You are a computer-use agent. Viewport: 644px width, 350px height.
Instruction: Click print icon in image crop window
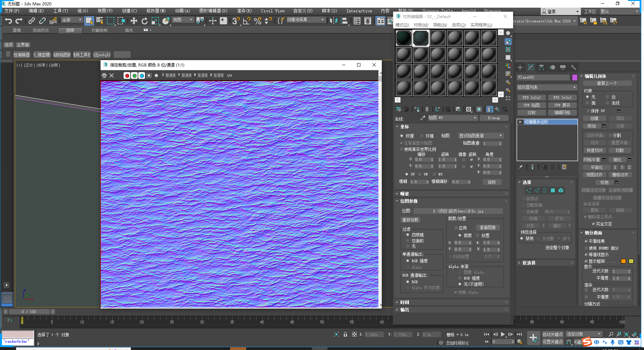104,75
